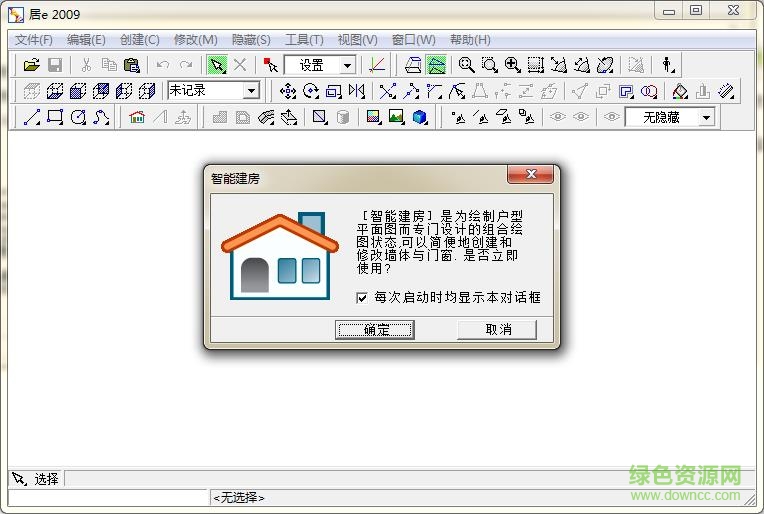Select the Circle drawing tool
This screenshot has width=764, height=514.
(78, 117)
